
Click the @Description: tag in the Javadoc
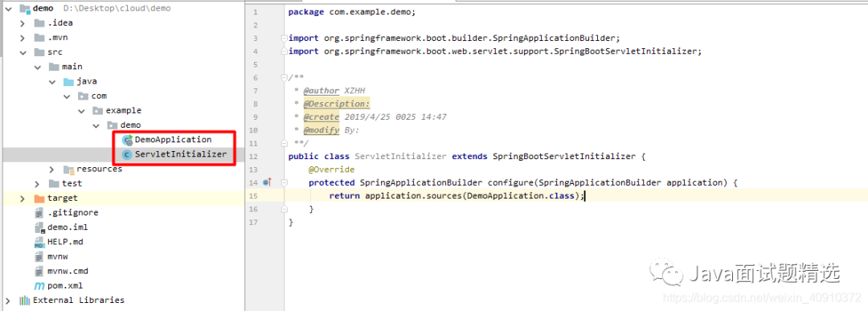337,104
